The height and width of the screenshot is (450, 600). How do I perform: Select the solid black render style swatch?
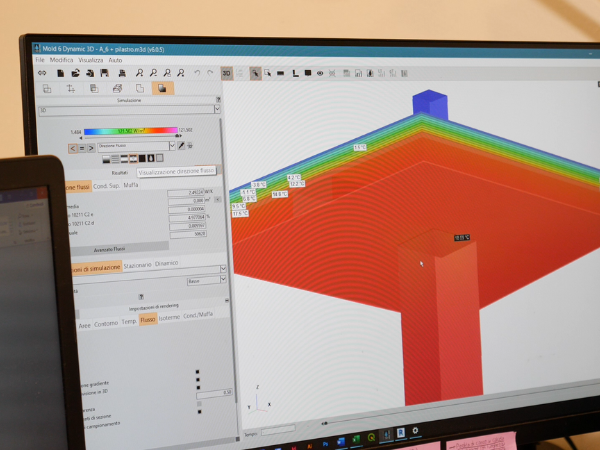coord(142,158)
